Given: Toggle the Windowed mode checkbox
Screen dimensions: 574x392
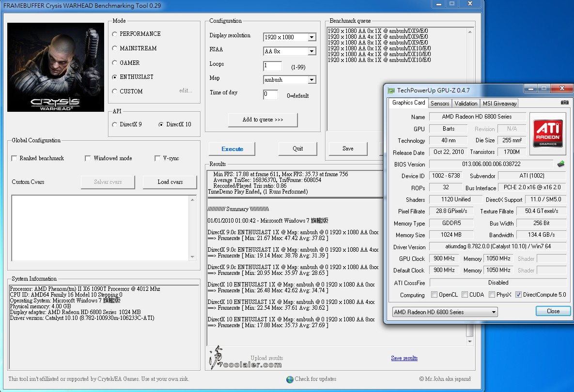Looking at the screenshot, I should pyautogui.click(x=88, y=158).
